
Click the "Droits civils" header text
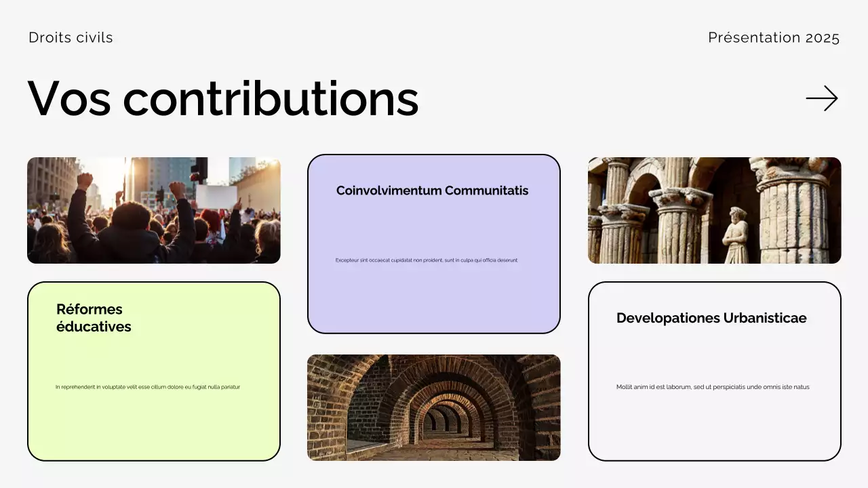point(71,38)
